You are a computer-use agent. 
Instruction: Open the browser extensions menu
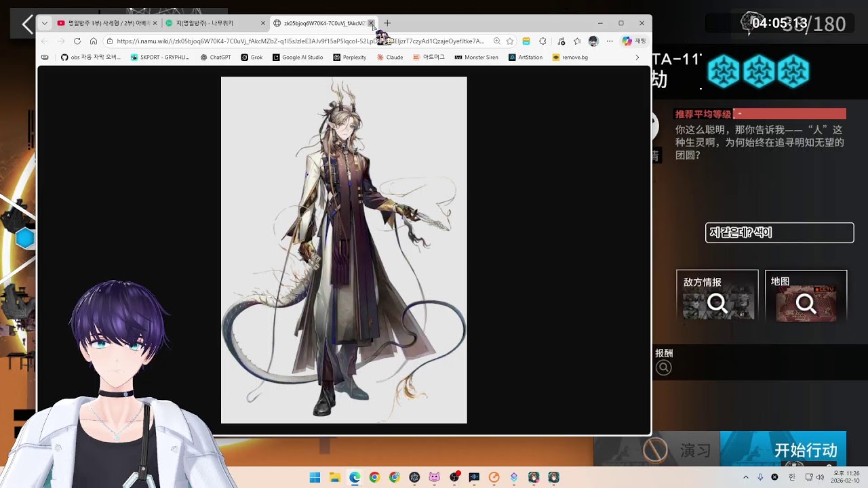coord(542,41)
